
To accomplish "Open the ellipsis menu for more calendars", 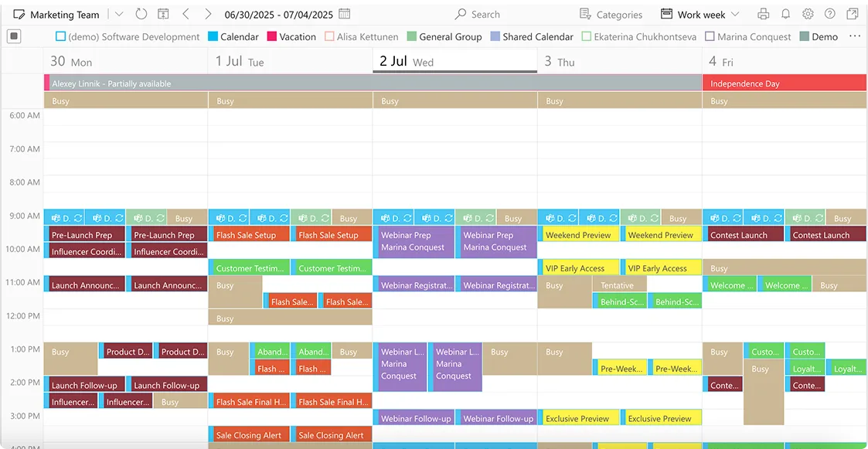I will click(x=855, y=36).
